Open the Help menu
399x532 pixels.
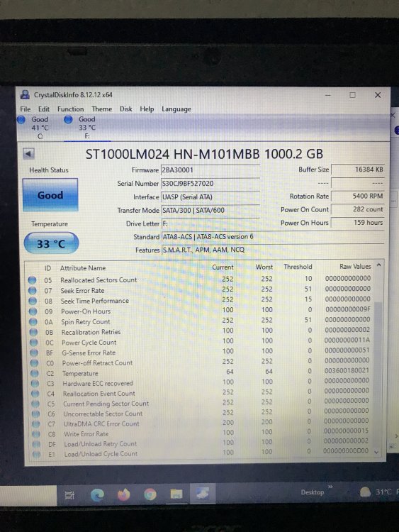147,109
